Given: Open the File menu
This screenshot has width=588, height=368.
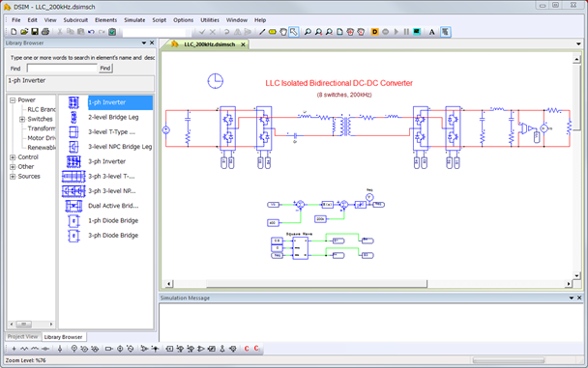Looking at the screenshot, I should click(16, 20).
